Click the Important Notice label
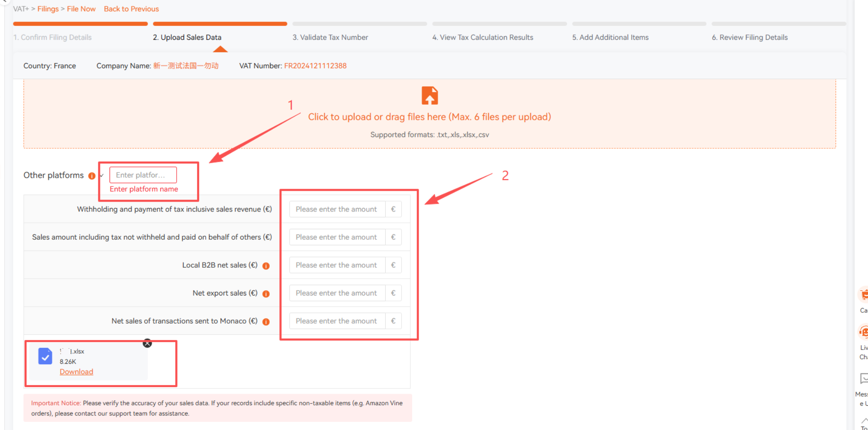 tap(56, 403)
